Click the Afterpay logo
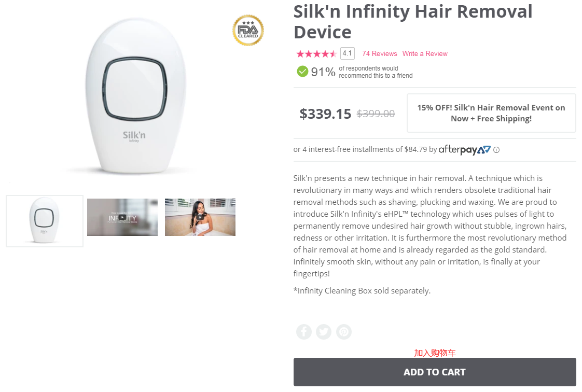582x392 pixels. point(464,150)
